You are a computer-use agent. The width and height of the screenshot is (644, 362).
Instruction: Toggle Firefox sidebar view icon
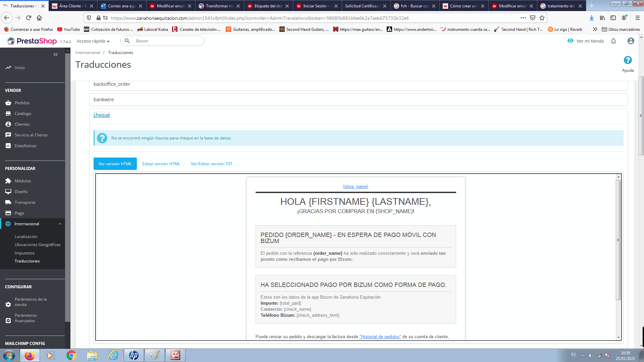click(613, 18)
